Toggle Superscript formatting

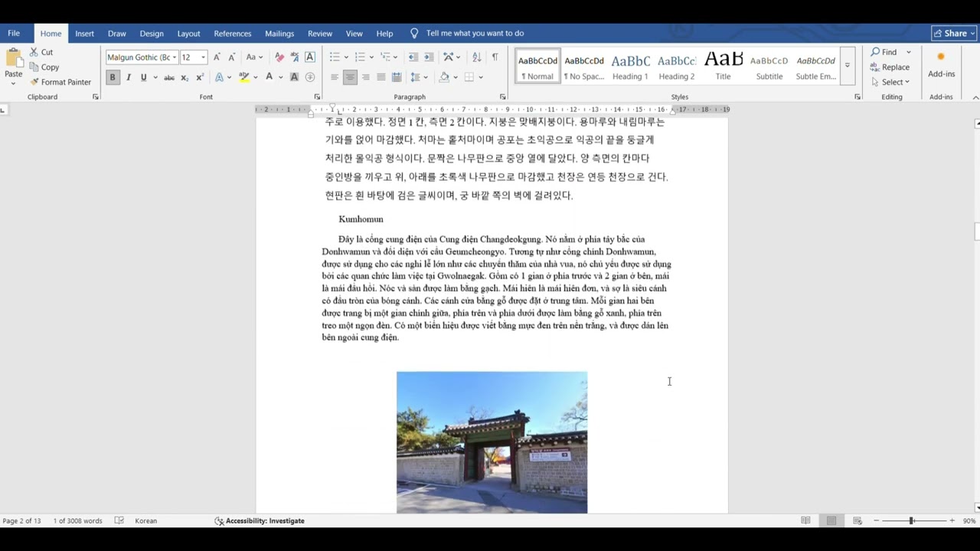point(200,77)
